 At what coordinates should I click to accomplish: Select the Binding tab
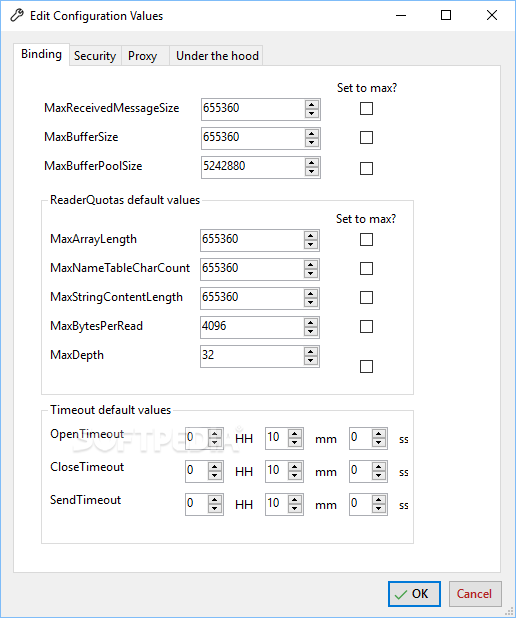(41, 54)
